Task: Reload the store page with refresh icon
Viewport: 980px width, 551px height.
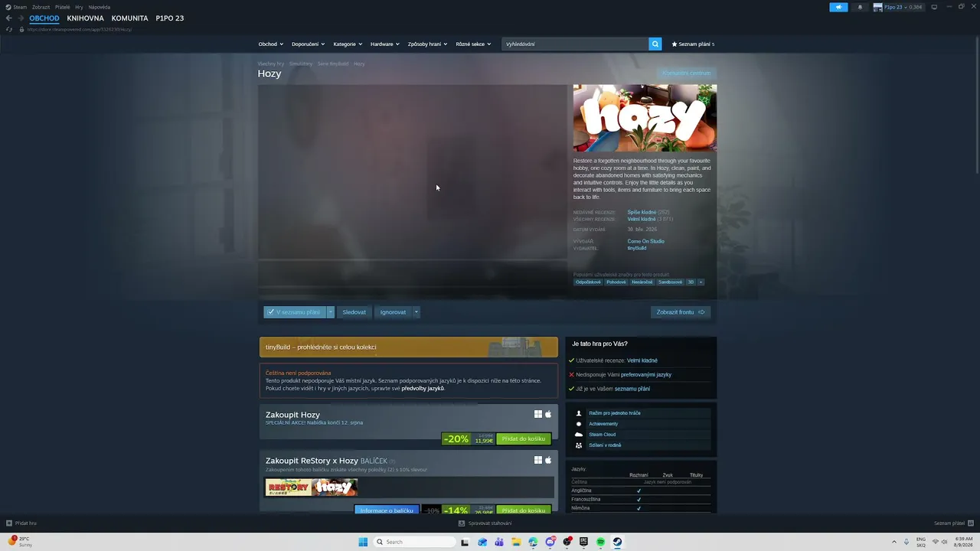Action: (9, 29)
